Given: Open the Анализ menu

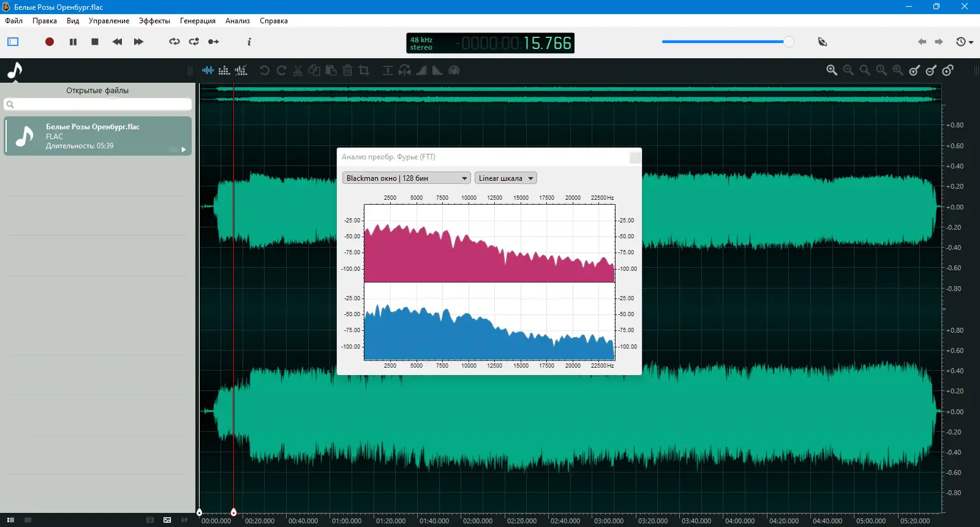Looking at the screenshot, I should pyautogui.click(x=237, y=21).
